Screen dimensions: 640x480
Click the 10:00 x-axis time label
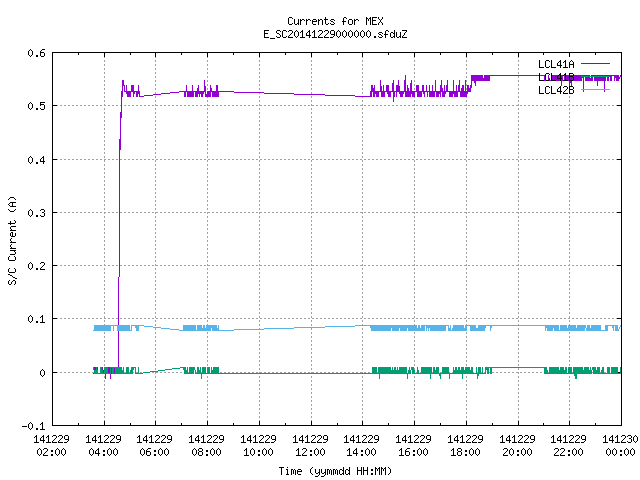coord(258,452)
